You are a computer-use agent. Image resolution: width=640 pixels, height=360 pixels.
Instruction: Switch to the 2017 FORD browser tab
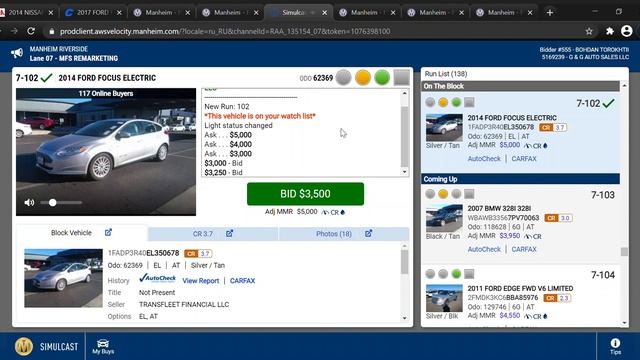pos(94,13)
